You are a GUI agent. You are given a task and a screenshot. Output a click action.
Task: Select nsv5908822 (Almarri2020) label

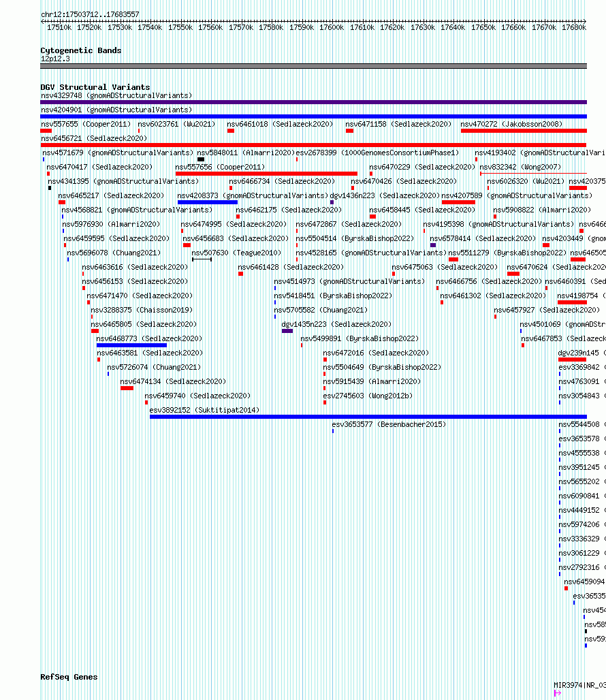[542, 210]
